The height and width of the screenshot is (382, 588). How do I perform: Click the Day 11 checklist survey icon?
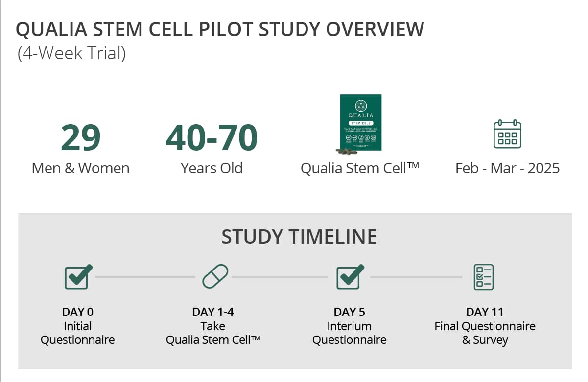click(483, 277)
